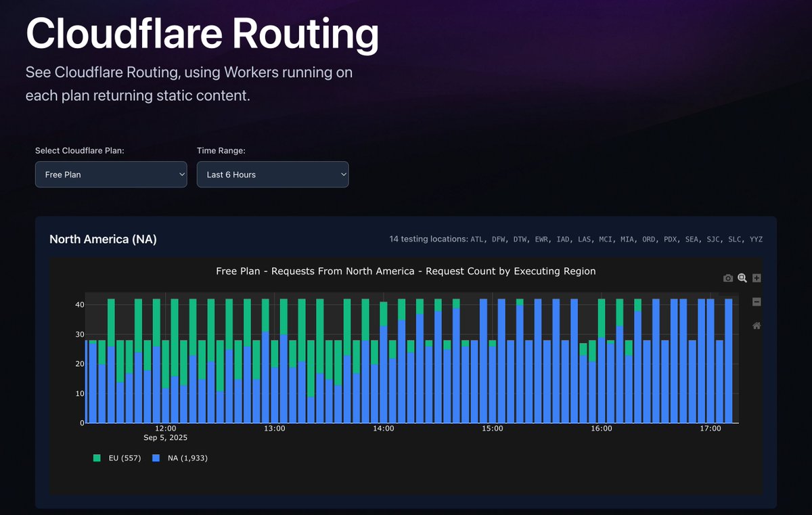The image size is (812, 515).
Task: Download chart as PNG camera icon
Action: pyautogui.click(x=728, y=278)
